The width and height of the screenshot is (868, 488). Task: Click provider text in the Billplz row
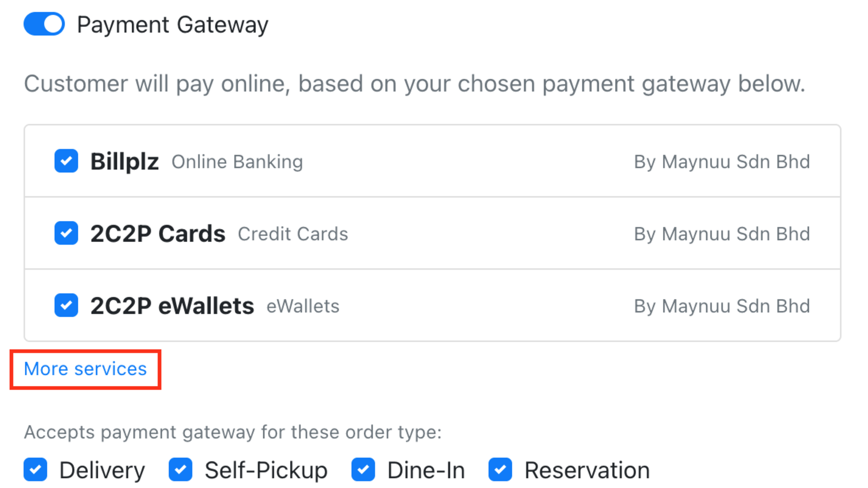pos(722,162)
